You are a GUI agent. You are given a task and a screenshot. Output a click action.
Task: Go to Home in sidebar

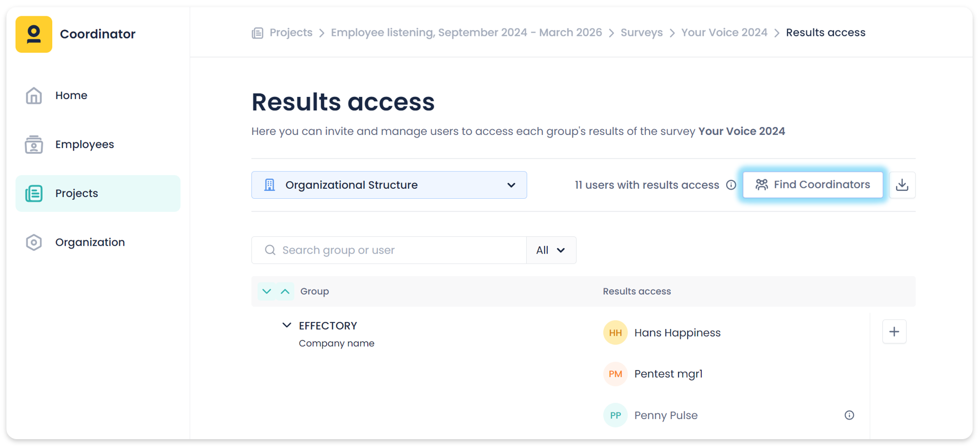(71, 95)
